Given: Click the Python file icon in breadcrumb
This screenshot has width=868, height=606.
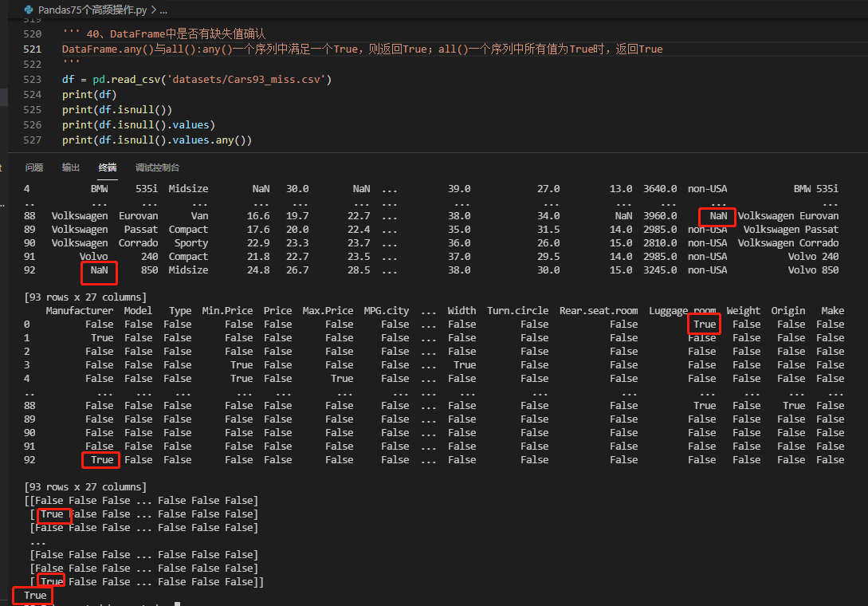Looking at the screenshot, I should [x=29, y=10].
